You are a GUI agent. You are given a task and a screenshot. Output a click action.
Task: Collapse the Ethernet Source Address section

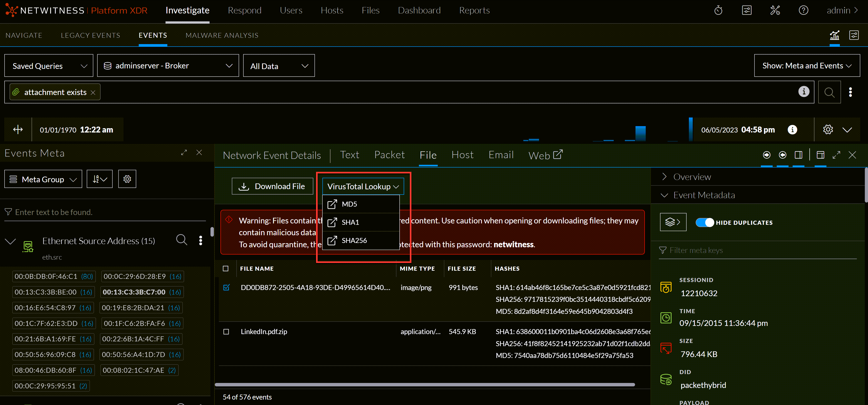click(10, 241)
